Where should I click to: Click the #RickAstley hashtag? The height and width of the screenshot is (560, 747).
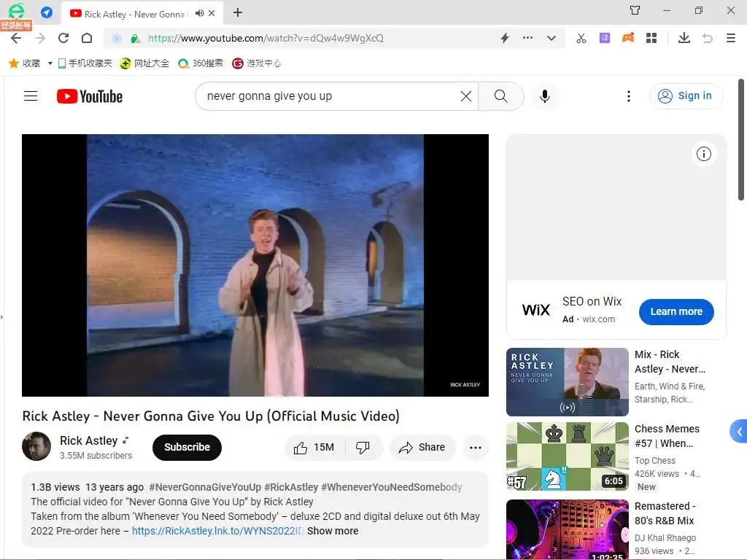tap(291, 487)
